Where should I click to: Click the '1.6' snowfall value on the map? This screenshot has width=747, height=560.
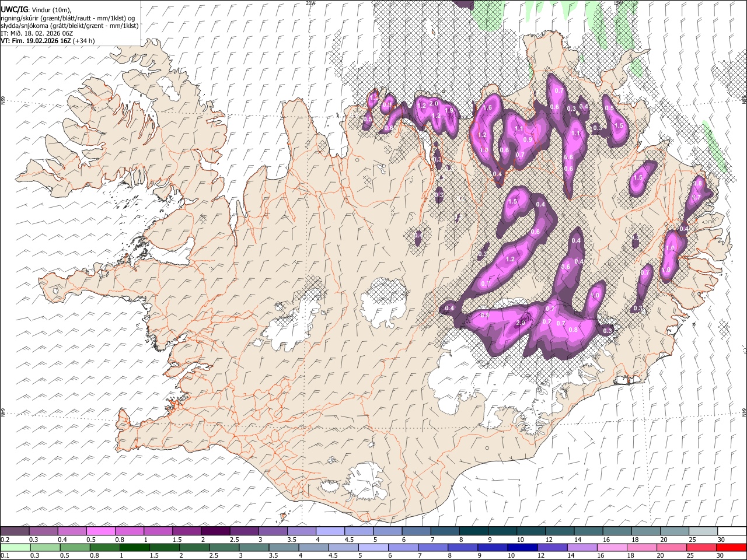click(488, 107)
